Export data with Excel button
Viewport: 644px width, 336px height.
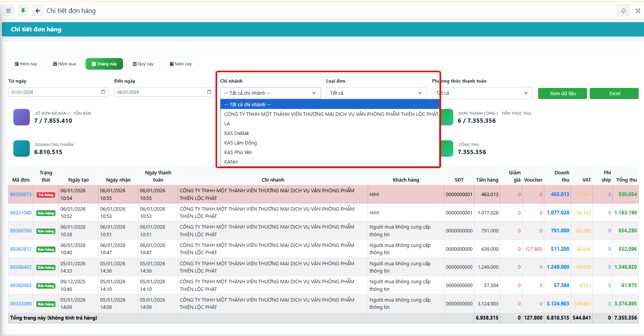pos(614,94)
